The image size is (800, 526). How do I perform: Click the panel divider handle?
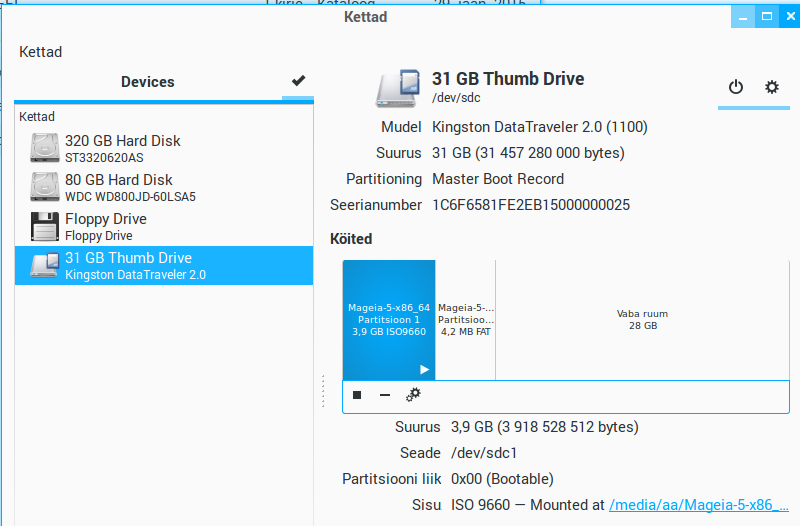click(x=323, y=391)
